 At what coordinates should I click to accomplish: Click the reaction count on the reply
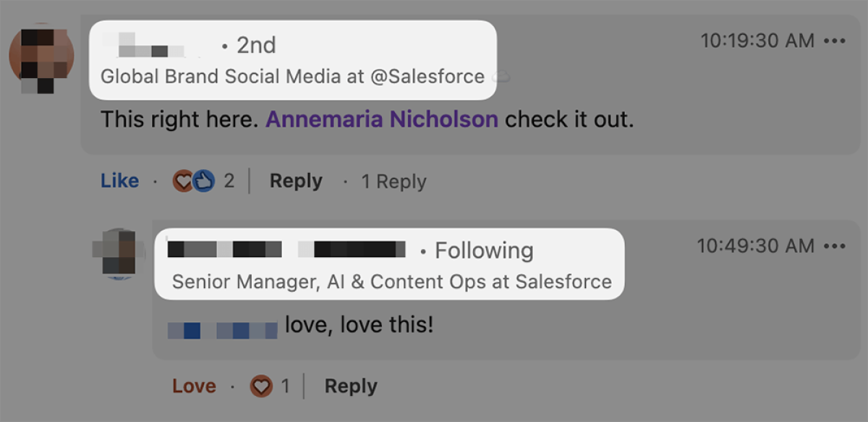(286, 387)
